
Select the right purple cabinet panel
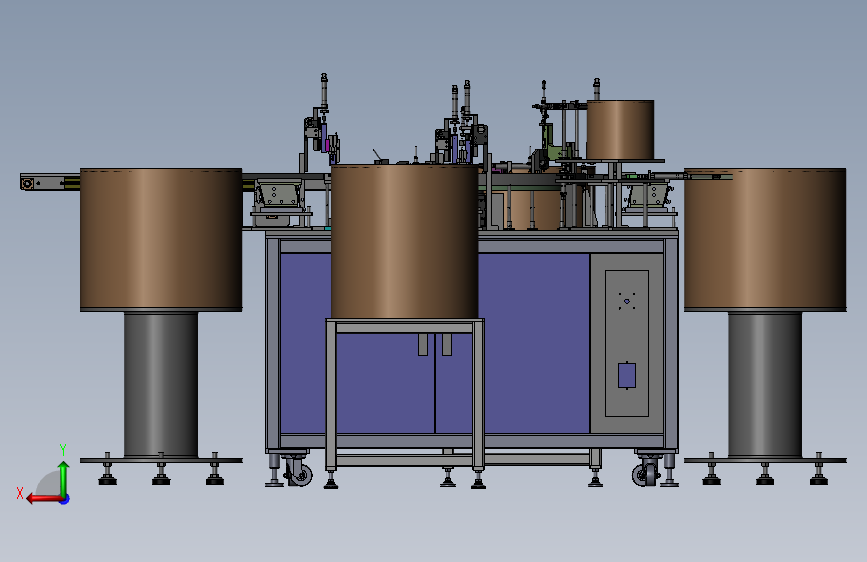534,343
